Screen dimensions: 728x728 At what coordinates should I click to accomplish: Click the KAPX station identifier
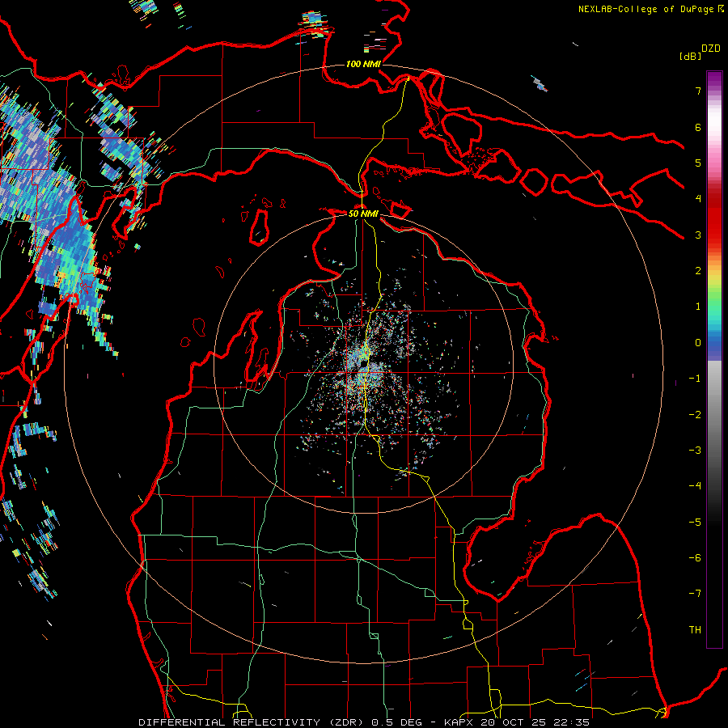coord(459,722)
